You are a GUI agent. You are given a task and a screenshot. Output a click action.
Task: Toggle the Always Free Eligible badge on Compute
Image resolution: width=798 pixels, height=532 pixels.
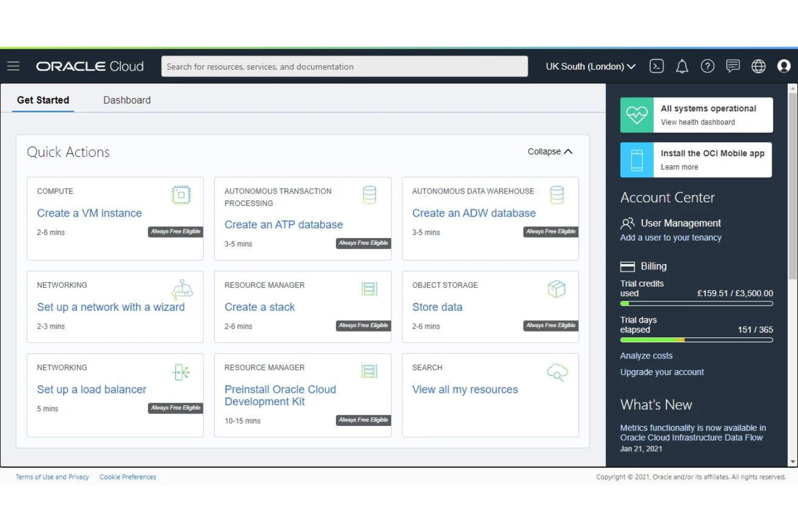point(175,232)
